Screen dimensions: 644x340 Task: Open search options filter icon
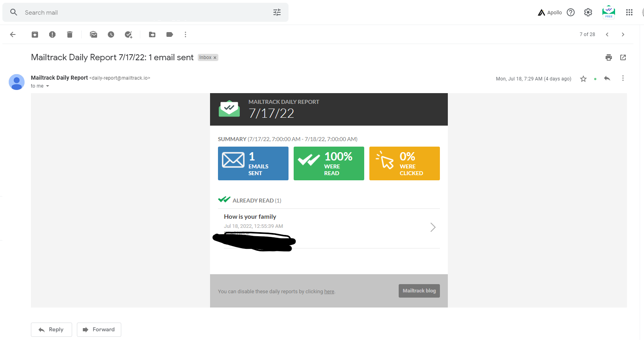click(277, 12)
